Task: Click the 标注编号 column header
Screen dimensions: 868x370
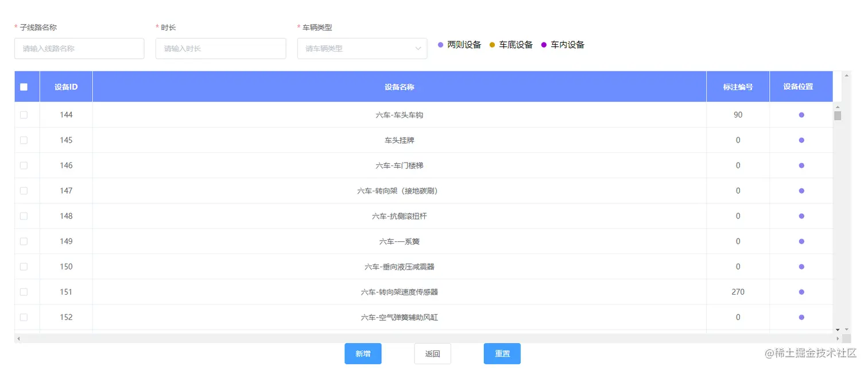Action: click(738, 87)
